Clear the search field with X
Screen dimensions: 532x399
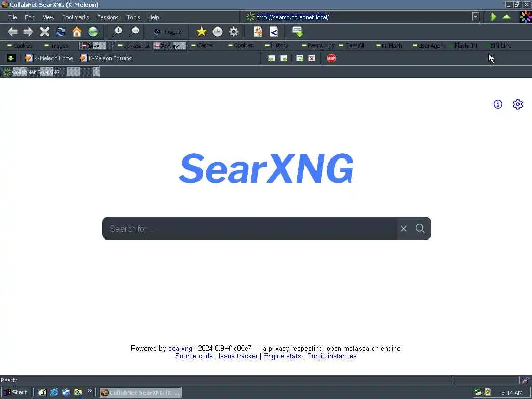click(403, 229)
